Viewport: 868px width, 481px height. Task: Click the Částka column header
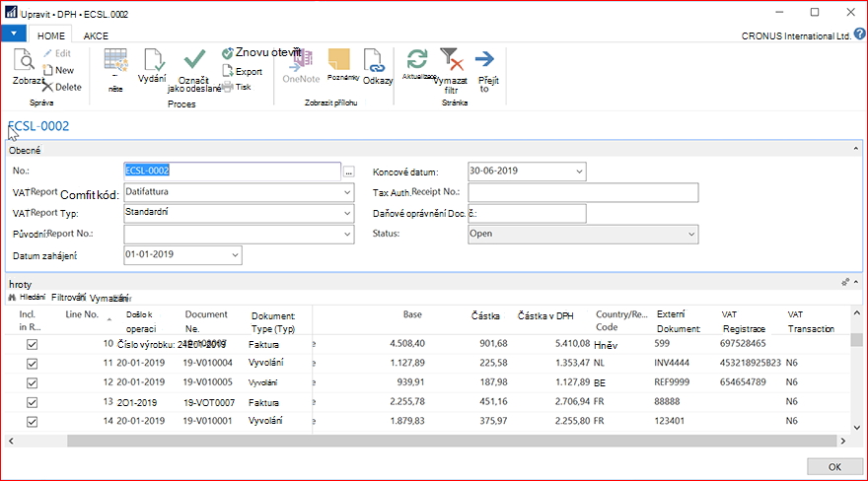[x=485, y=315]
